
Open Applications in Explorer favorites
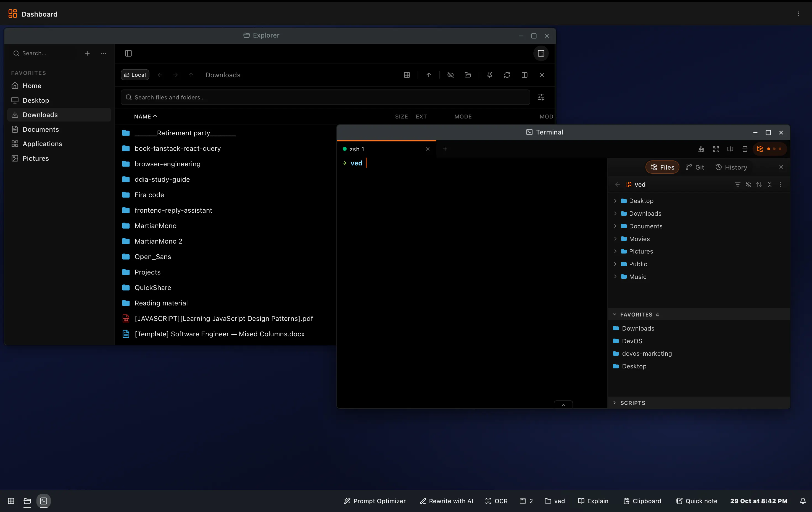59,144
